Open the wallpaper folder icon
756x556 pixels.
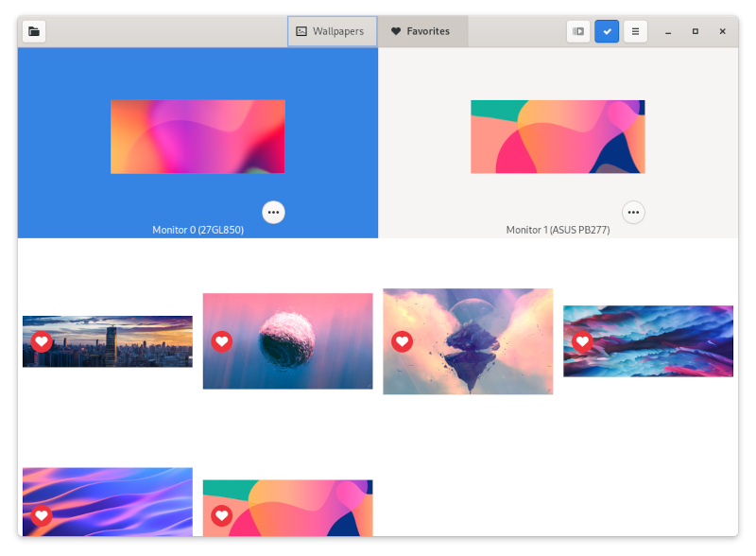coord(34,31)
